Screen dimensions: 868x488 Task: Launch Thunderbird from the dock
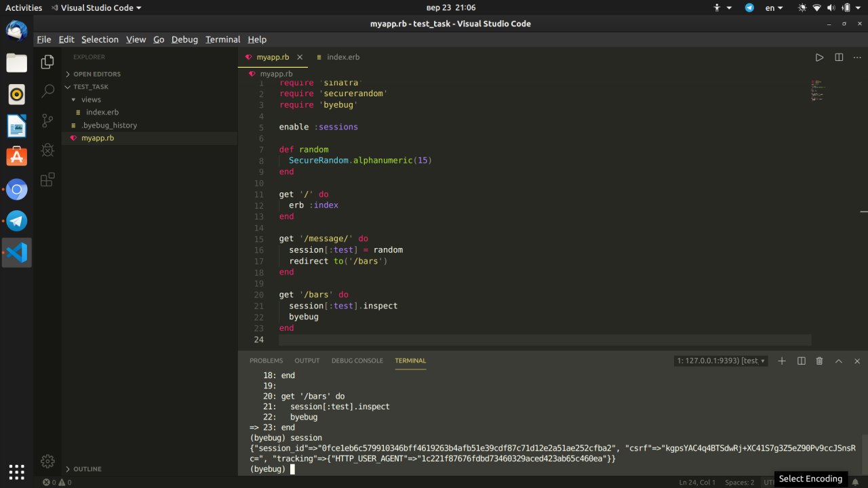pyautogui.click(x=17, y=31)
